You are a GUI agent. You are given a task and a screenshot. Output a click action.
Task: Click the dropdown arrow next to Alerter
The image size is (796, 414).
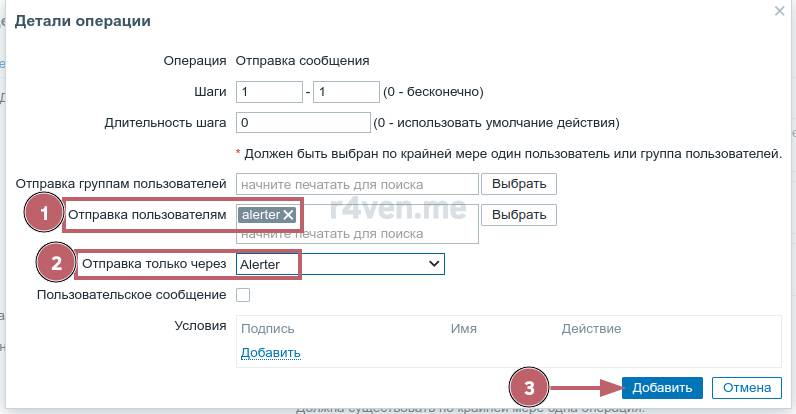tap(434, 264)
